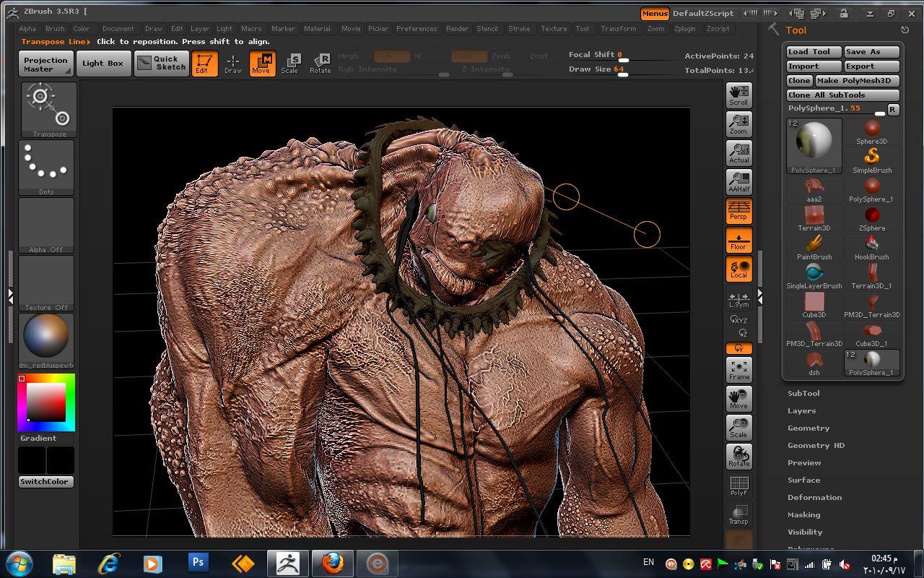Toggle Rotate transpose mode
Screen dimensions: 924x578
[320, 64]
